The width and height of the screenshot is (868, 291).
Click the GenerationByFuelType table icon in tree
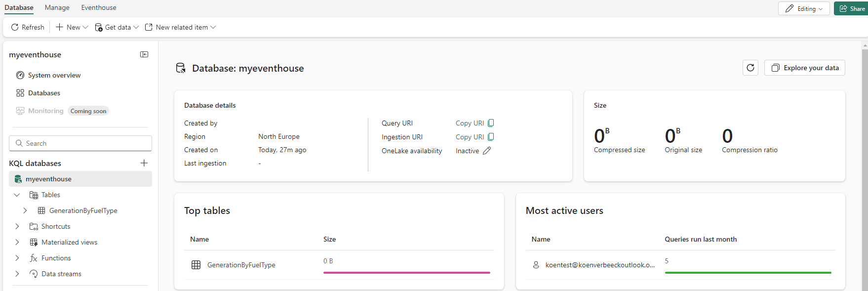point(41,210)
